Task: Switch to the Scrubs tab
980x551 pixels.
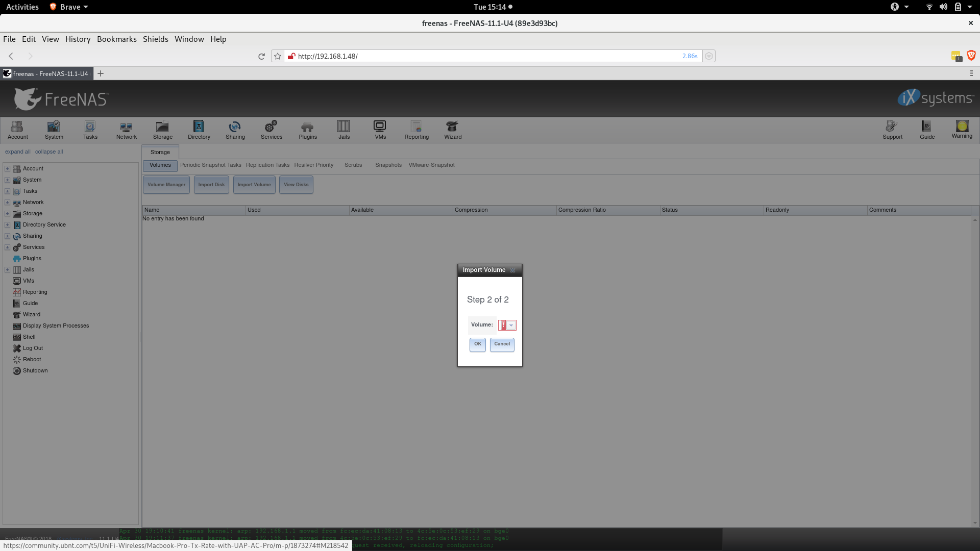Action: coord(353,165)
